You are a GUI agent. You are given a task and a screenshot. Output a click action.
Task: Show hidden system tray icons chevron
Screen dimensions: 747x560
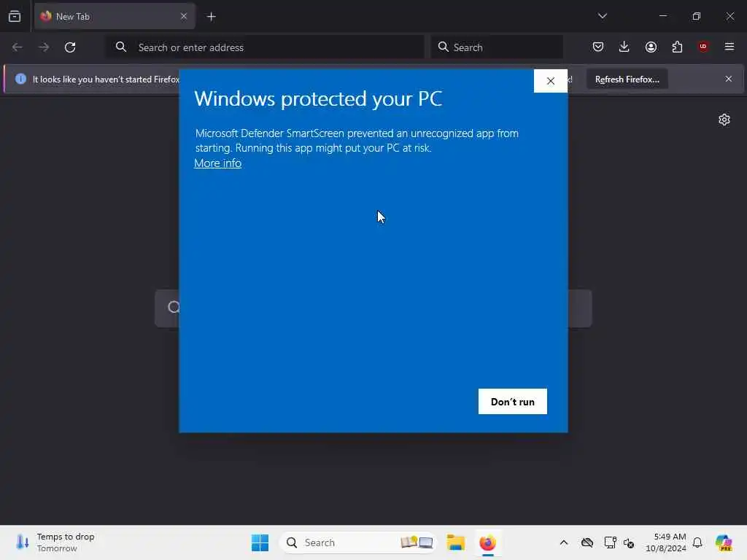coord(564,542)
